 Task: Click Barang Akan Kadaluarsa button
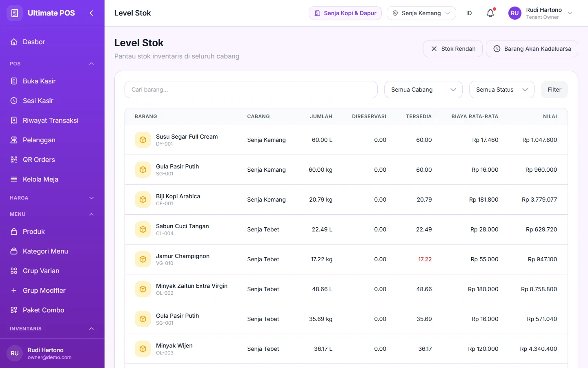pyautogui.click(x=532, y=49)
